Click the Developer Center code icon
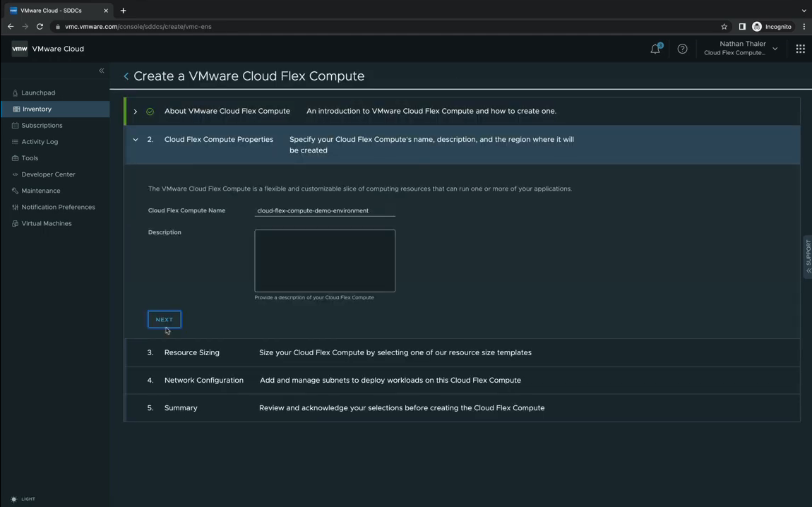812x507 pixels. coord(15,174)
